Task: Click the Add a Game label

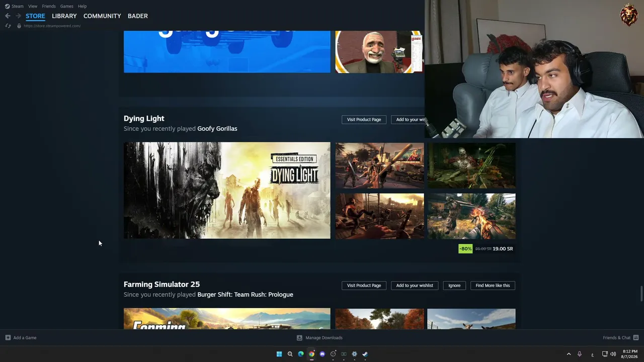Action: click(25, 338)
